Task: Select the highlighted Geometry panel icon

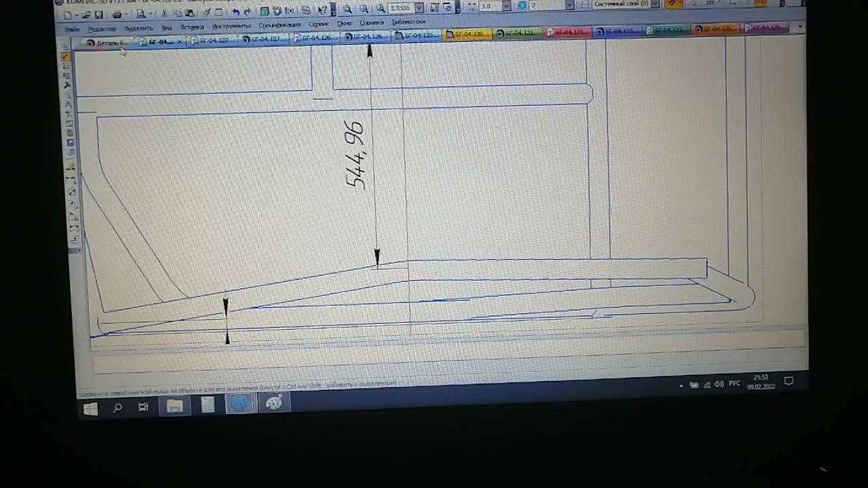Action: (x=66, y=57)
